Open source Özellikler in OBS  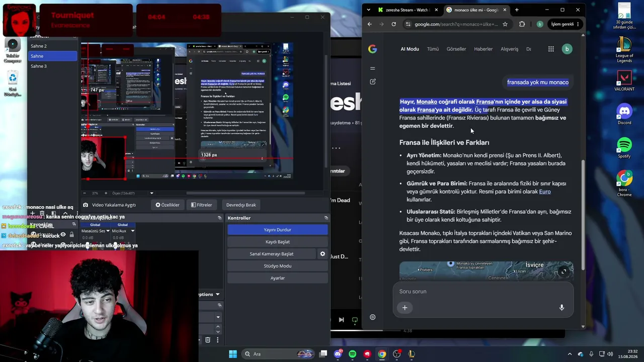(x=168, y=205)
